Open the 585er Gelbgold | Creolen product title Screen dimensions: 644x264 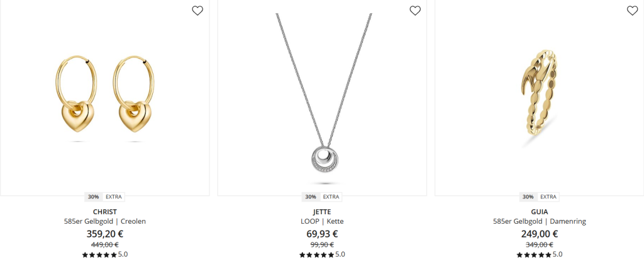[x=105, y=222]
